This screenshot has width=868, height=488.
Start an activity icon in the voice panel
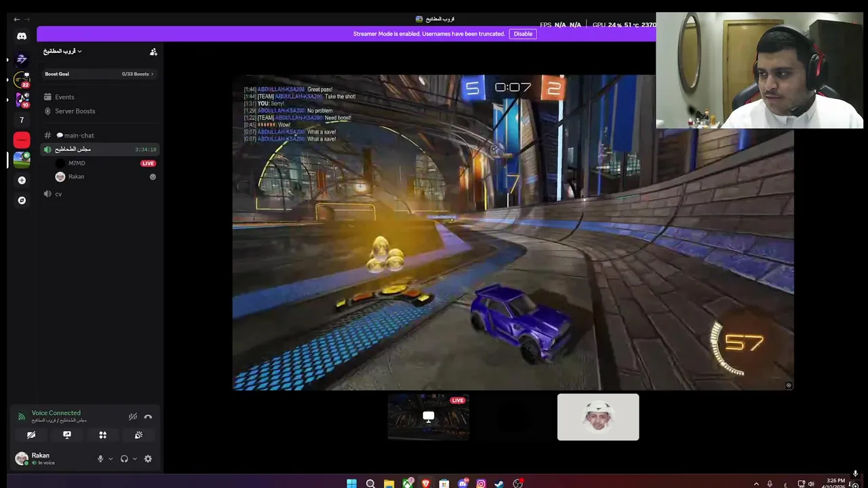tap(103, 435)
